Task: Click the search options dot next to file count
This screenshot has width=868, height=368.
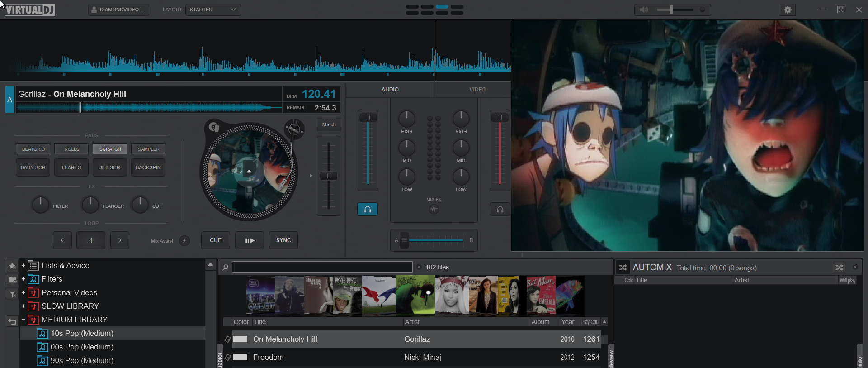Action: click(x=419, y=267)
